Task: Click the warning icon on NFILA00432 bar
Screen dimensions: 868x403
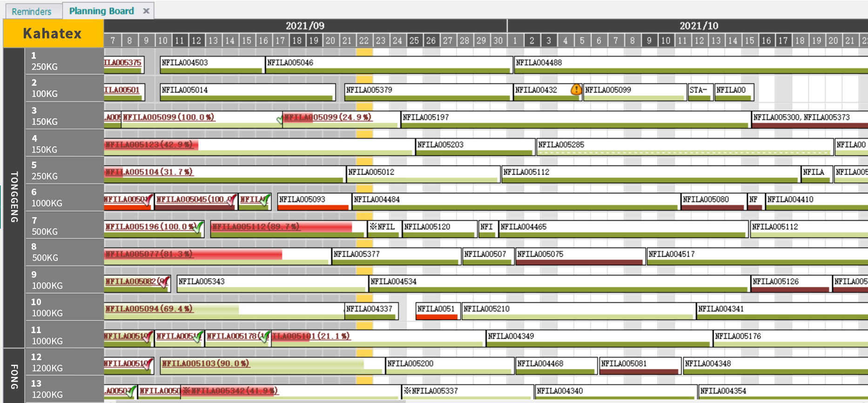Action: pos(576,89)
